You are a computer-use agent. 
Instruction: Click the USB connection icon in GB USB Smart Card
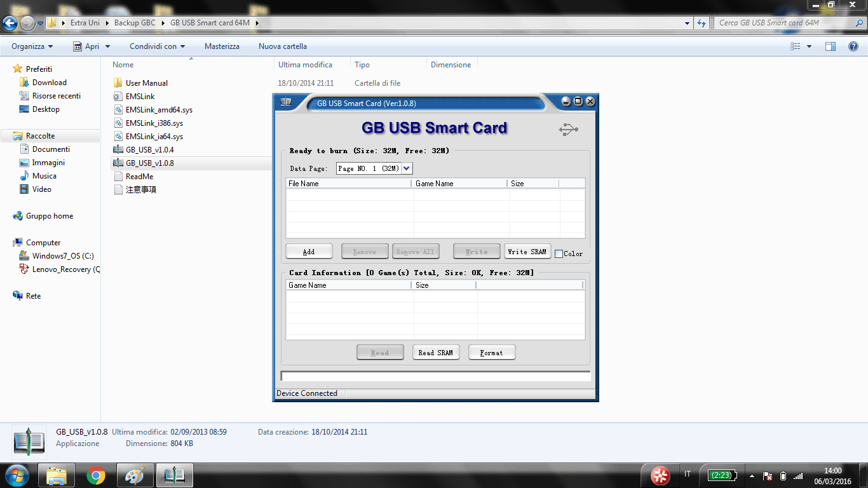coord(568,130)
